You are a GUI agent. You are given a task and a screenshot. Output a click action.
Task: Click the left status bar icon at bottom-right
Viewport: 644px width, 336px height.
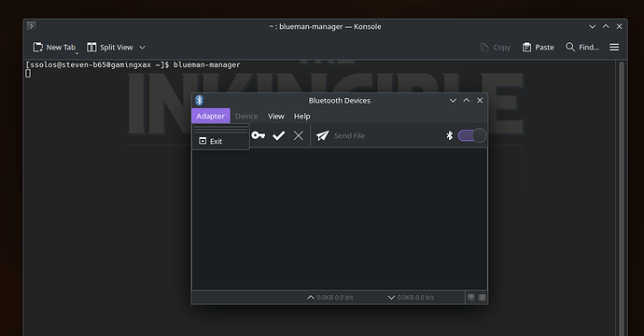click(471, 298)
